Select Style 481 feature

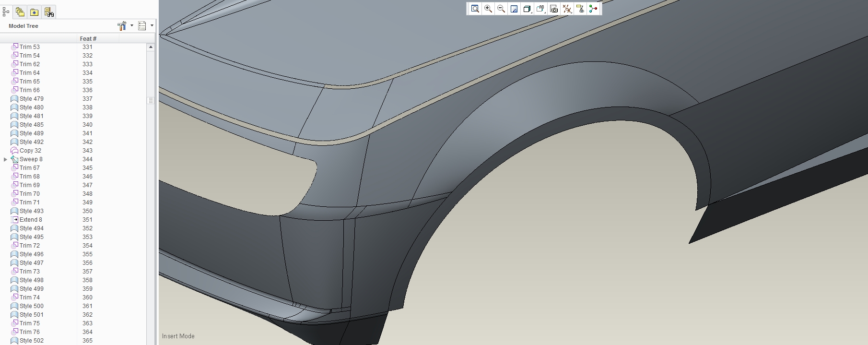click(x=32, y=116)
